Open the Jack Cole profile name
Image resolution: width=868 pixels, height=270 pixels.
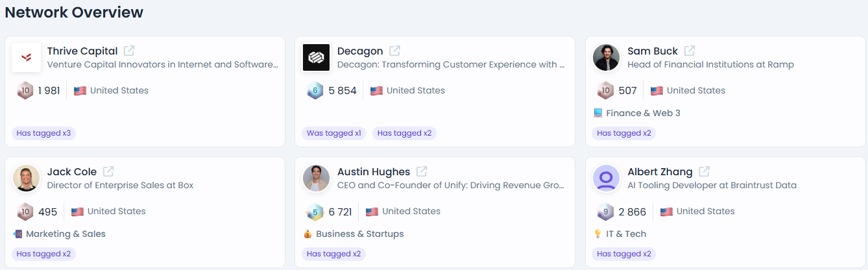click(x=72, y=171)
